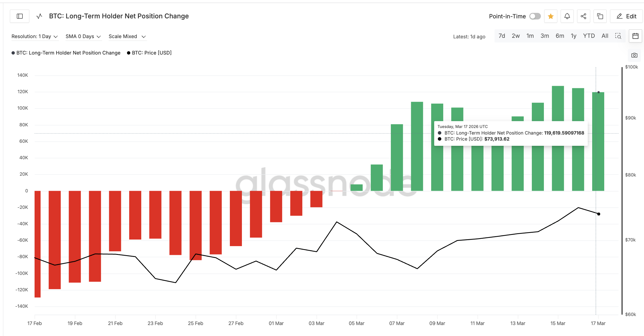Click the star icon to favorite the chart
This screenshot has height=336, width=644.
coord(550,16)
